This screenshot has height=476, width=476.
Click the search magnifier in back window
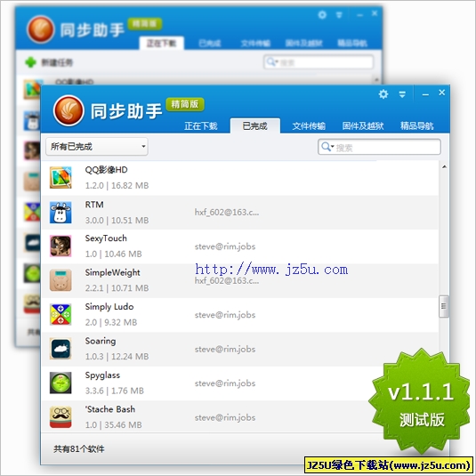270,62
